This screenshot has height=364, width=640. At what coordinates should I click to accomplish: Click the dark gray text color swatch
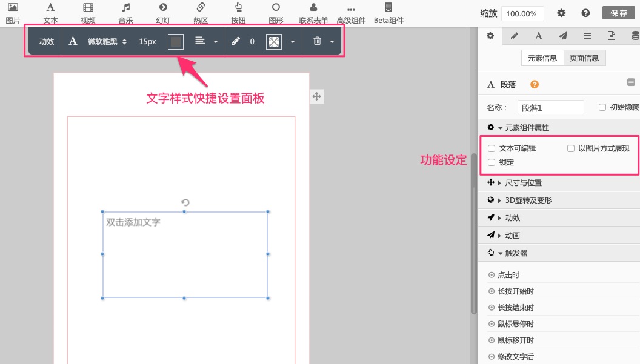[x=176, y=42]
